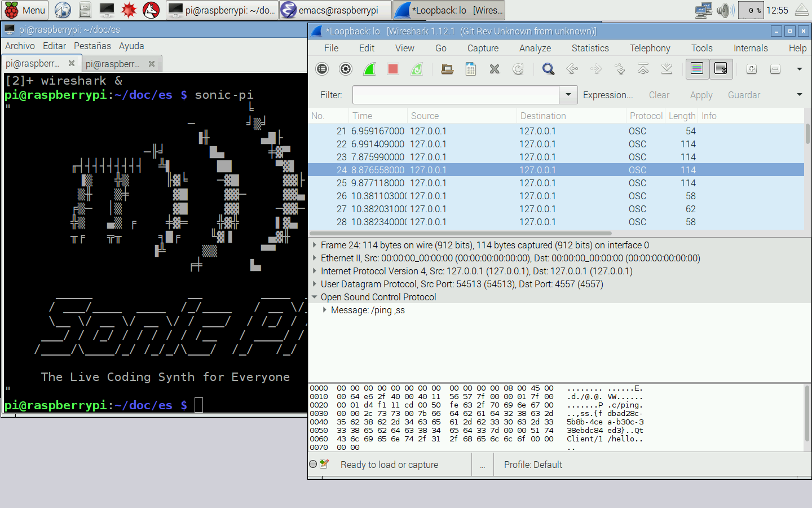This screenshot has width=812, height=508.
Task: Click the packet list horizontal scrollbar
Action: (x=460, y=233)
